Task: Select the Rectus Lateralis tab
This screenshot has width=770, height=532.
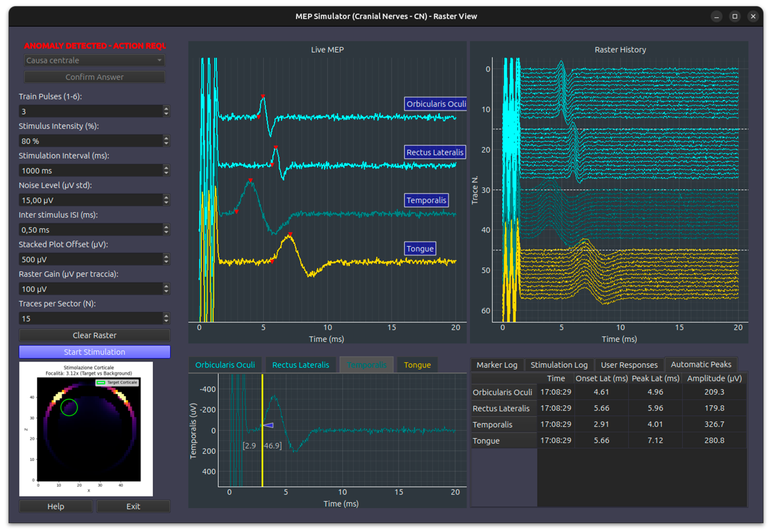Action: [x=300, y=365]
